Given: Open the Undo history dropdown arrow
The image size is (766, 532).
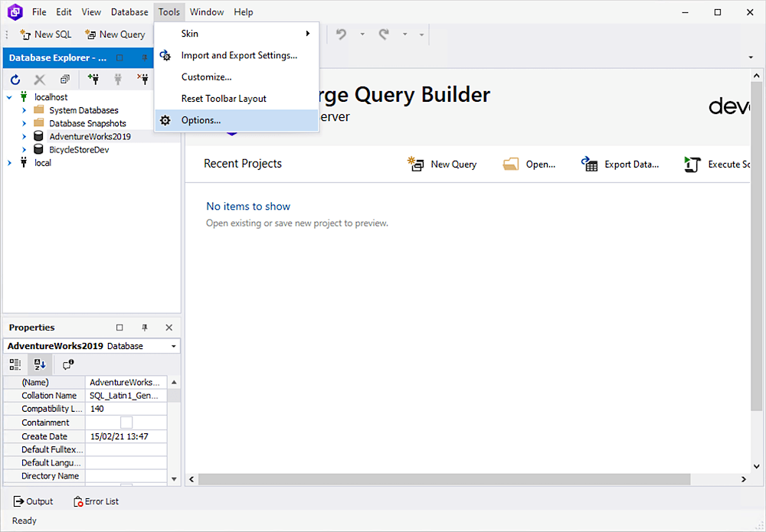Looking at the screenshot, I should point(362,34).
